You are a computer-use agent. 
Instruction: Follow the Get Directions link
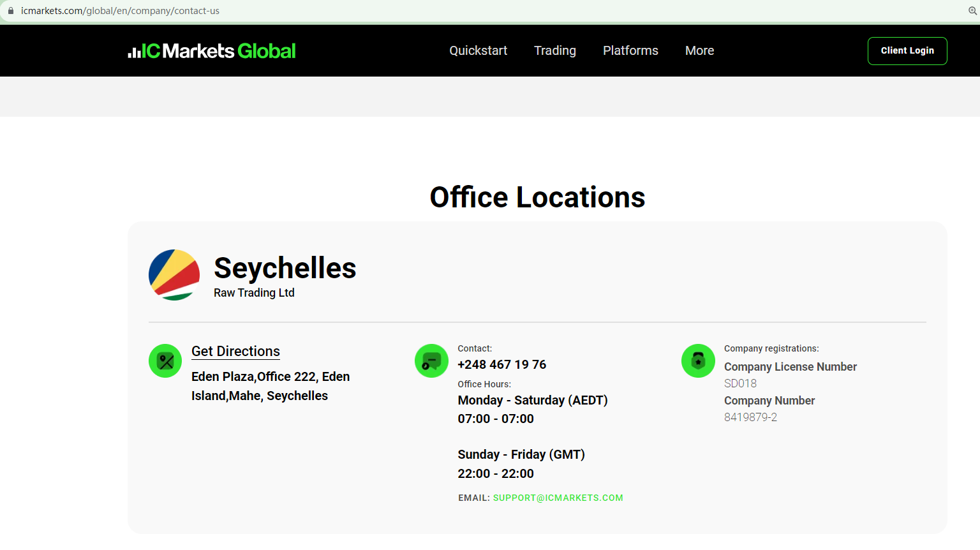pos(235,352)
